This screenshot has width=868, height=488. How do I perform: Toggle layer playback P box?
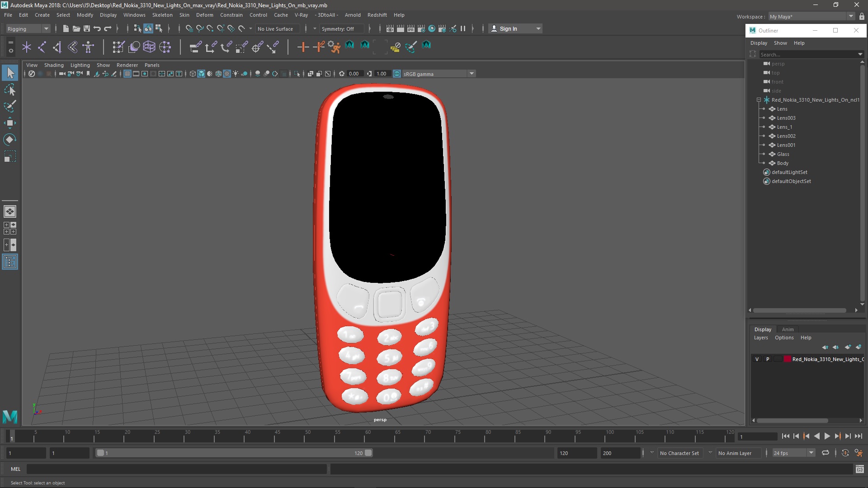pos(768,359)
